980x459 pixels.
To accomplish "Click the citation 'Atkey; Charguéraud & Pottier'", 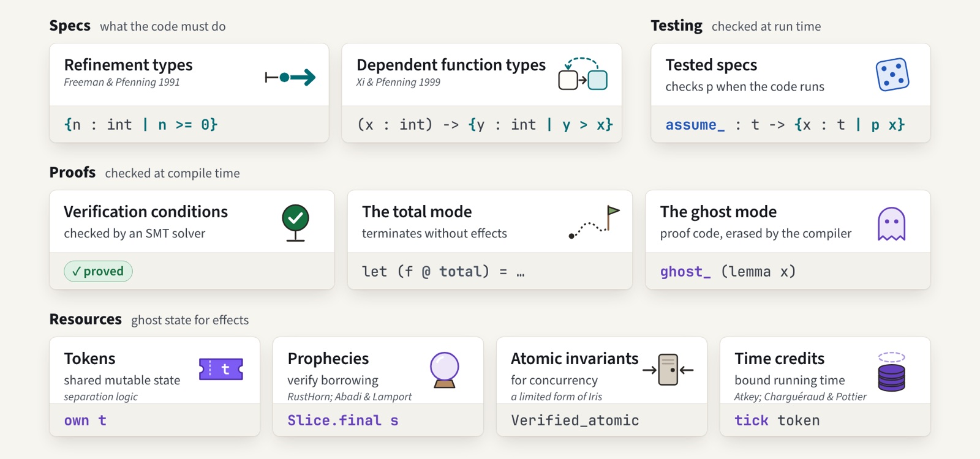I will (801, 397).
